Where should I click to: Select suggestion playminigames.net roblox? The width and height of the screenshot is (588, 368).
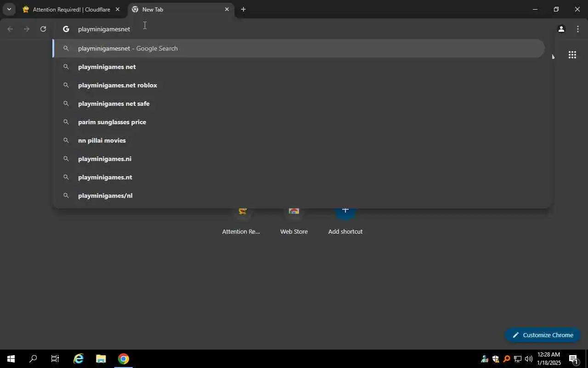299,85
